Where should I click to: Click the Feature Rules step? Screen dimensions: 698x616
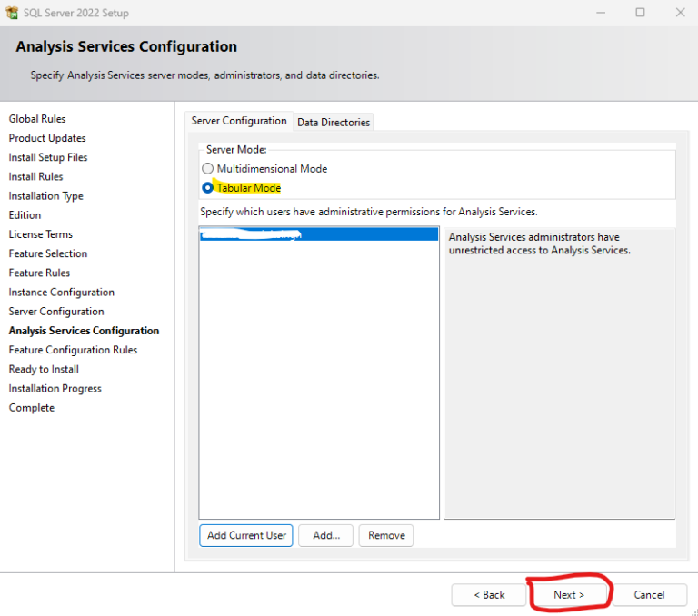[x=40, y=273]
